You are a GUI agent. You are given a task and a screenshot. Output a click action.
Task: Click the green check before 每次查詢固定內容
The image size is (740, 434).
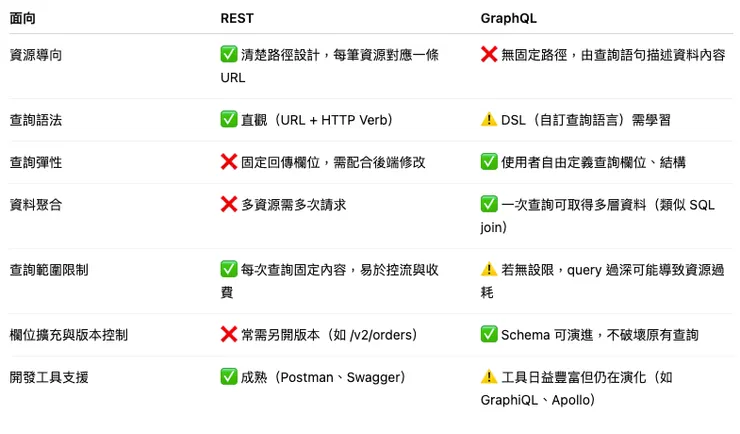click(229, 270)
